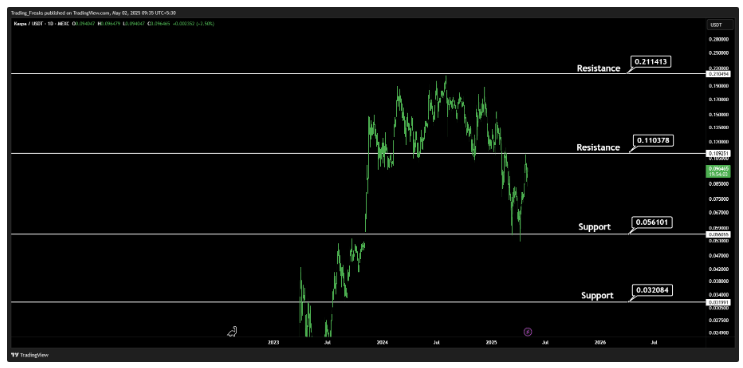This screenshot has width=743, height=368.
Task: Click the 0.047000 price axis value
Action: [718, 255]
